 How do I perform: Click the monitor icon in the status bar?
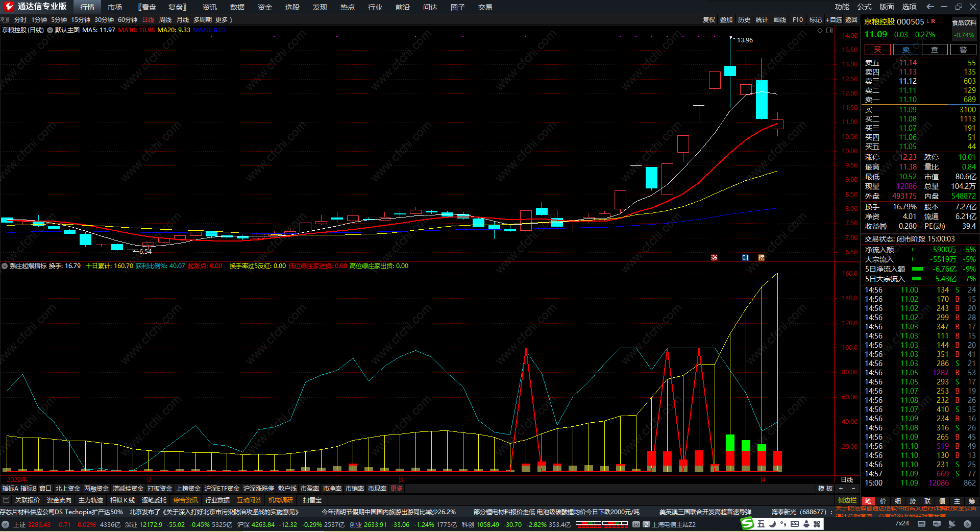tap(937, 524)
